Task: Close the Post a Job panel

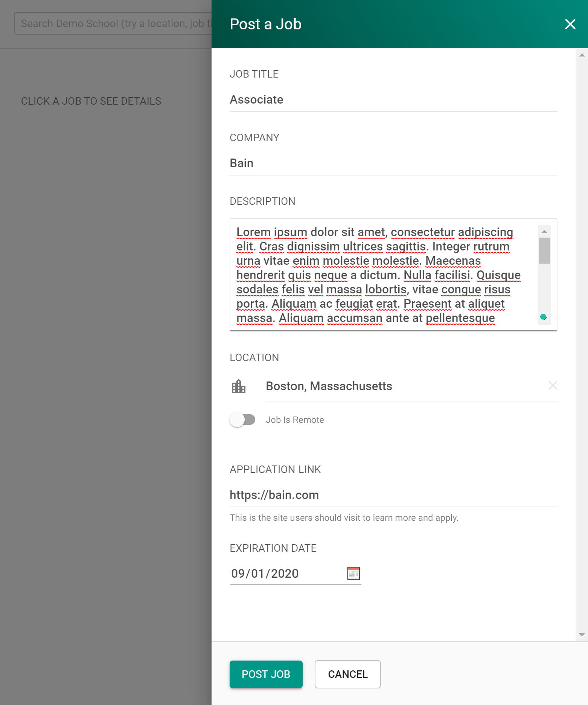Action: 570,24
